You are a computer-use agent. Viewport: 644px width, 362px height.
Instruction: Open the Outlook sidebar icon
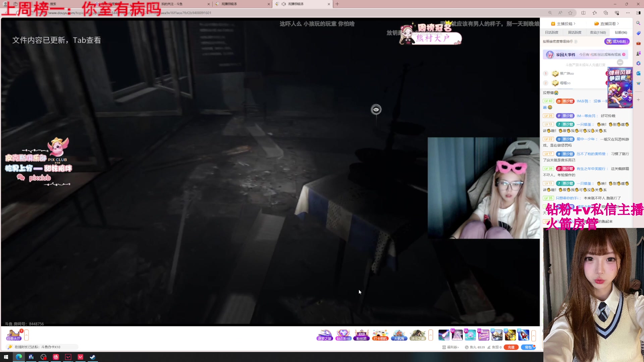(638, 73)
